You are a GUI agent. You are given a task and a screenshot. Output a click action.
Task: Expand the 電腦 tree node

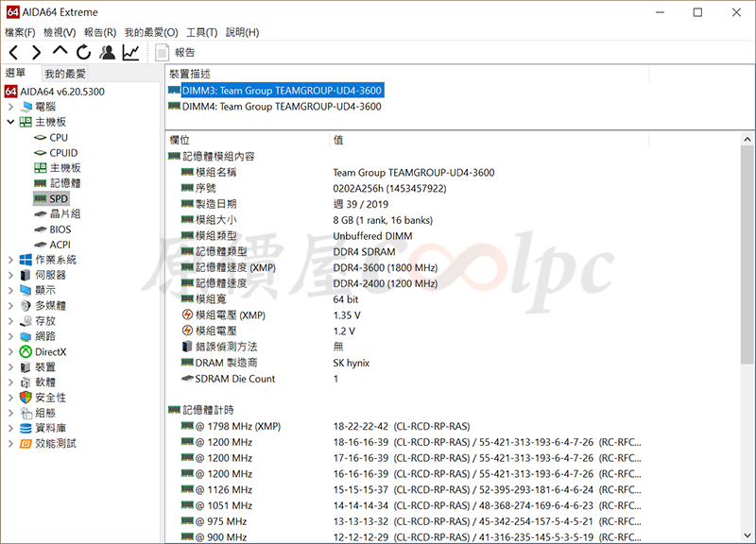click(10, 107)
